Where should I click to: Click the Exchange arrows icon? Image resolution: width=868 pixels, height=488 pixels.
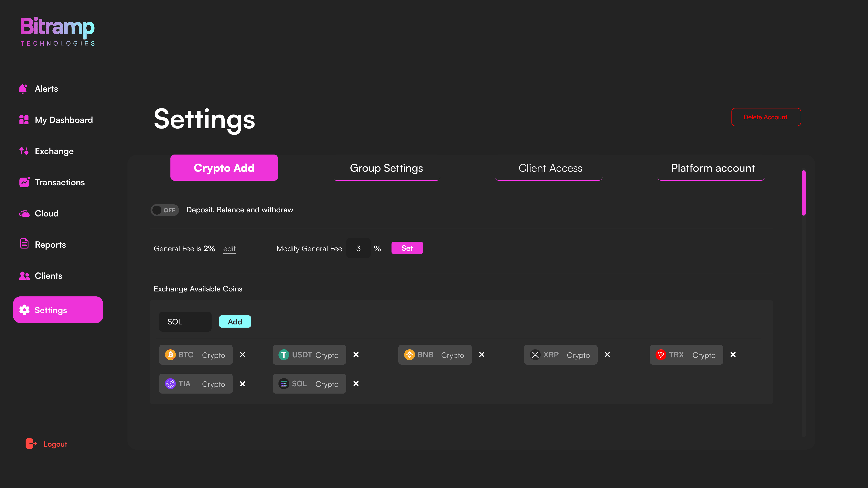coord(24,151)
